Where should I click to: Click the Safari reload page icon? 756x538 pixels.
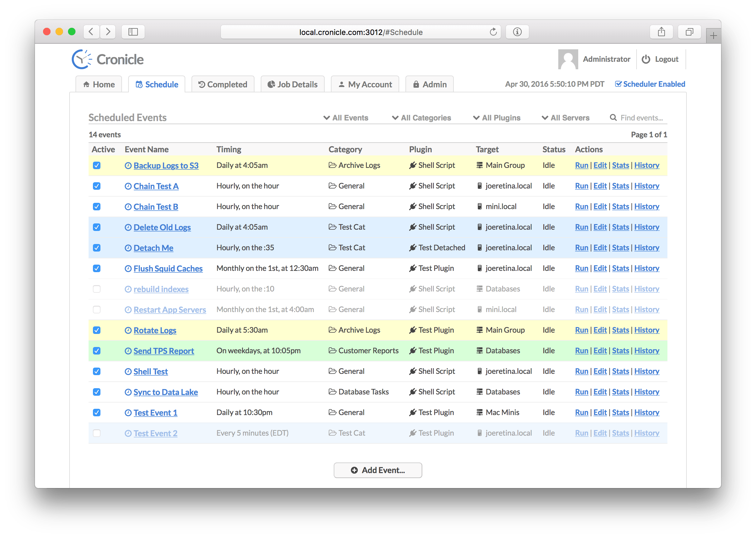click(x=493, y=32)
